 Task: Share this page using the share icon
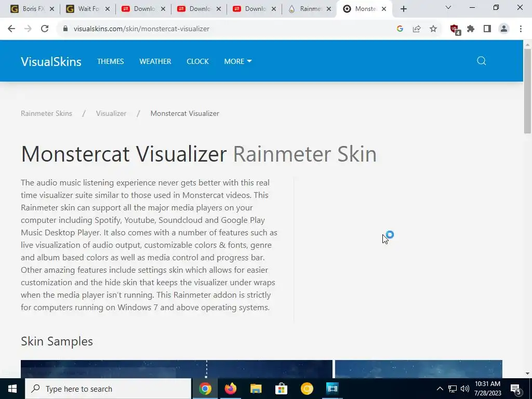click(x=417, y=29)
